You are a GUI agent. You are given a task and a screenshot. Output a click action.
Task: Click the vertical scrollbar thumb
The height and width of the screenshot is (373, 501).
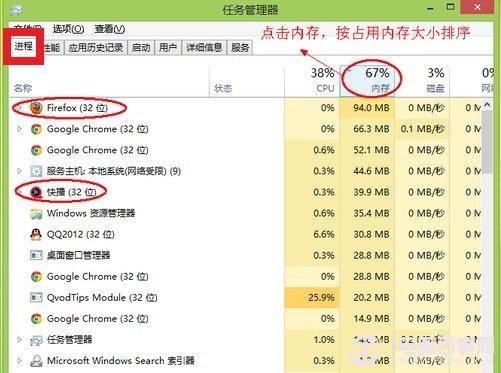click(x=487, y=143)
